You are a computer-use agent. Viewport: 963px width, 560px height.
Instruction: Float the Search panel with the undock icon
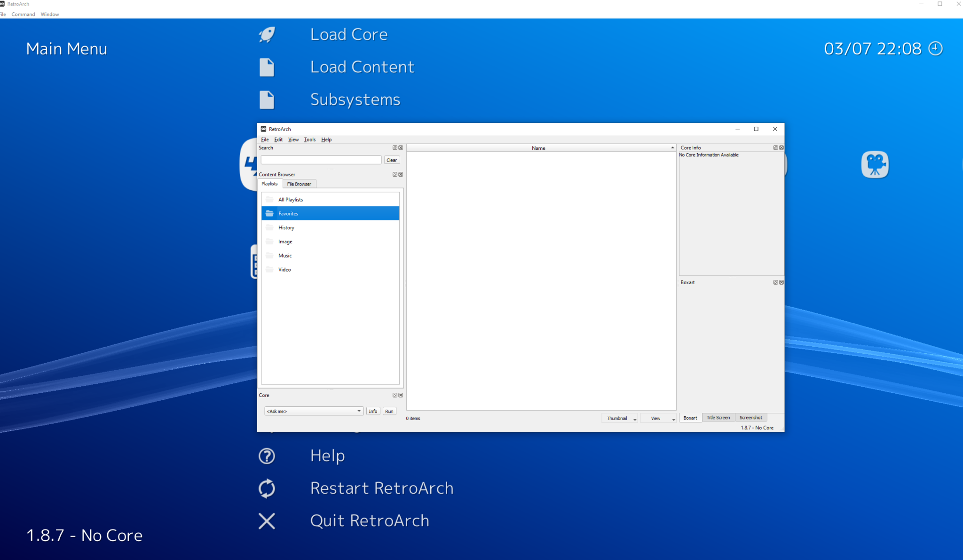pos(395,148)
